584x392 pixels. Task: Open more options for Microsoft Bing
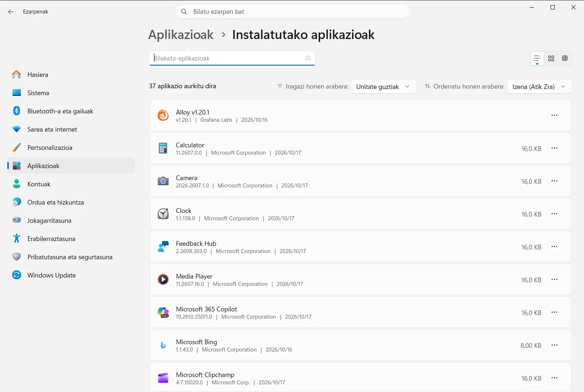coord(554,345)
